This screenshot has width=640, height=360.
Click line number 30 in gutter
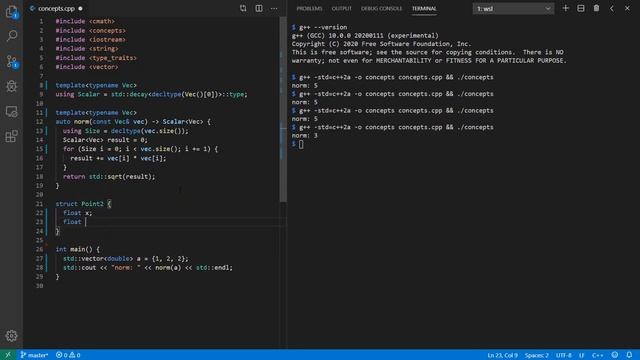[x=39, y=286]
